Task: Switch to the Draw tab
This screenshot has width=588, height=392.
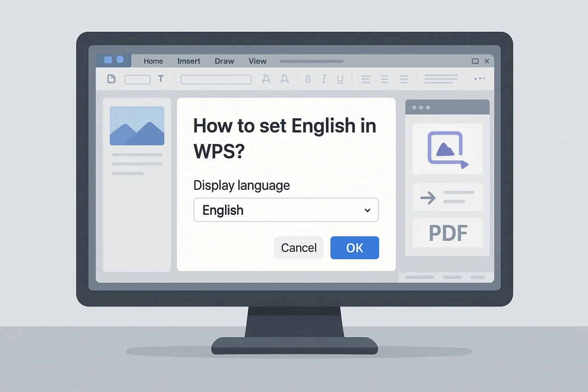Action: (x=224, y=61)
